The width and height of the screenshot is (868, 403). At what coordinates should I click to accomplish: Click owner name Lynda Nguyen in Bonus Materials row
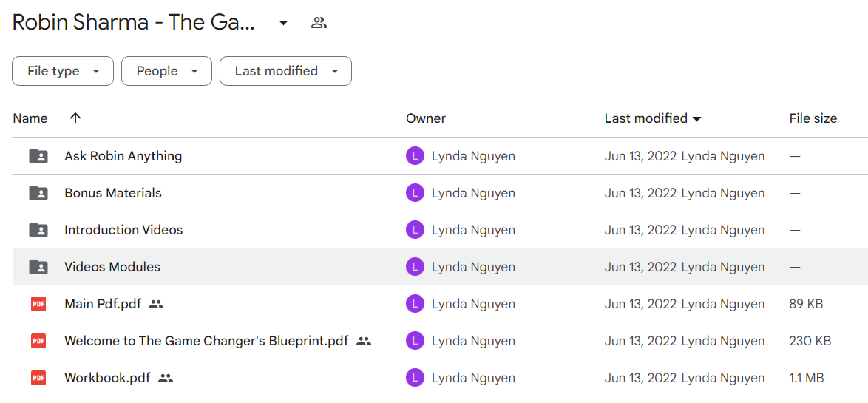[x=473, y=193]
